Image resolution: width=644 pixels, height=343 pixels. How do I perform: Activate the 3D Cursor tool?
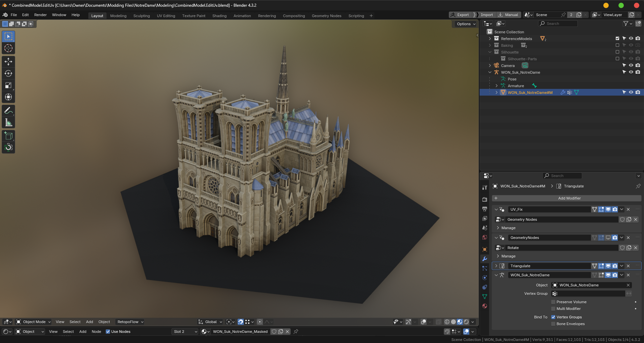(x=8, y=48)
